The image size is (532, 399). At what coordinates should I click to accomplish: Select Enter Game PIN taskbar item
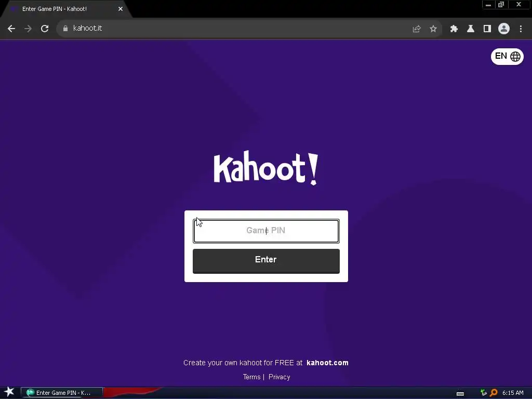62,393
